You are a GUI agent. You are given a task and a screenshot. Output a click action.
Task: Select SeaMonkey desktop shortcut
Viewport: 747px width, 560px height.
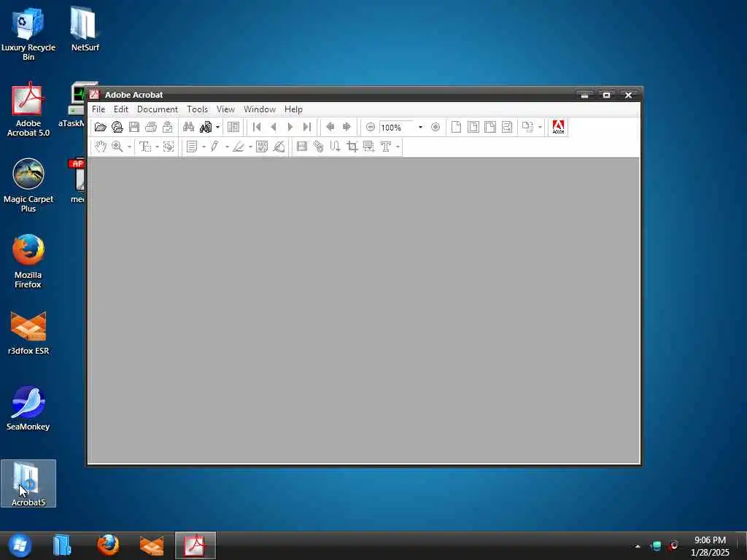pyautogui.click(x=28, y=408)
